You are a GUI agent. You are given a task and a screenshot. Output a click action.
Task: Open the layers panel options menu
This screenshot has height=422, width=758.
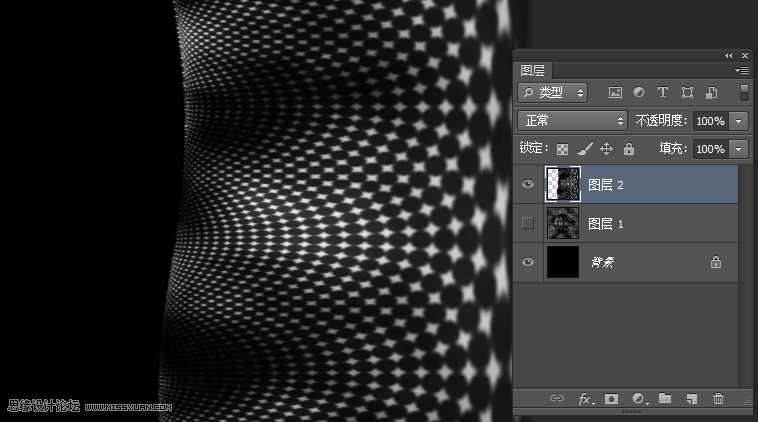[742, 70]
